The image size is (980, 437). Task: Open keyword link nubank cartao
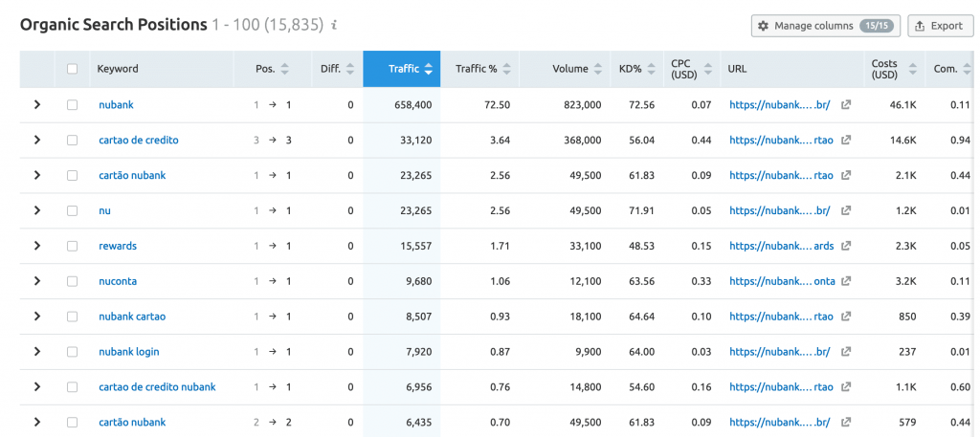[132, 317]
